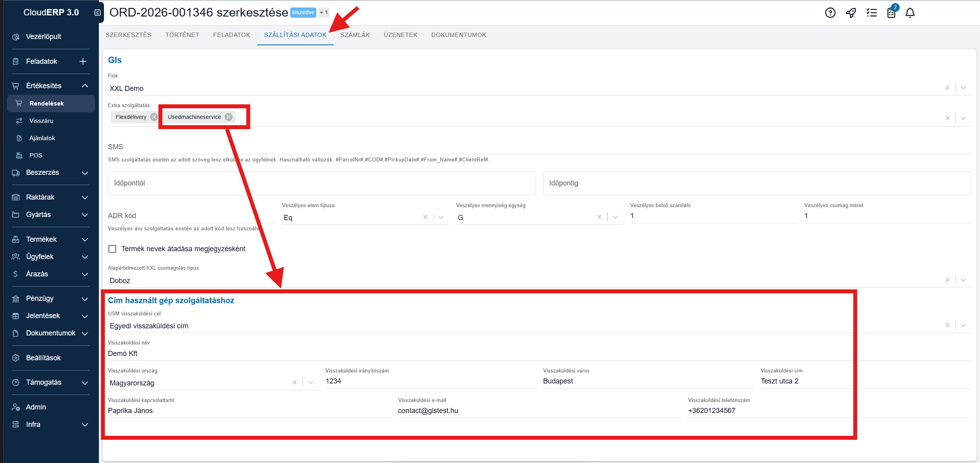The height and width of the screenshot is (463, 980).
Task: Edit the Visszaküldési e-mail field
Action: point(539,411)
